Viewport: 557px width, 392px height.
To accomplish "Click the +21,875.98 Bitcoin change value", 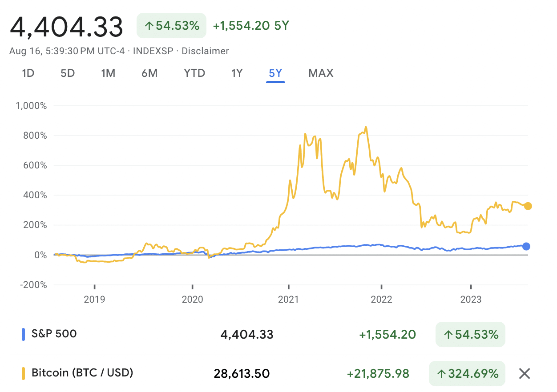I will pos(378,374).
